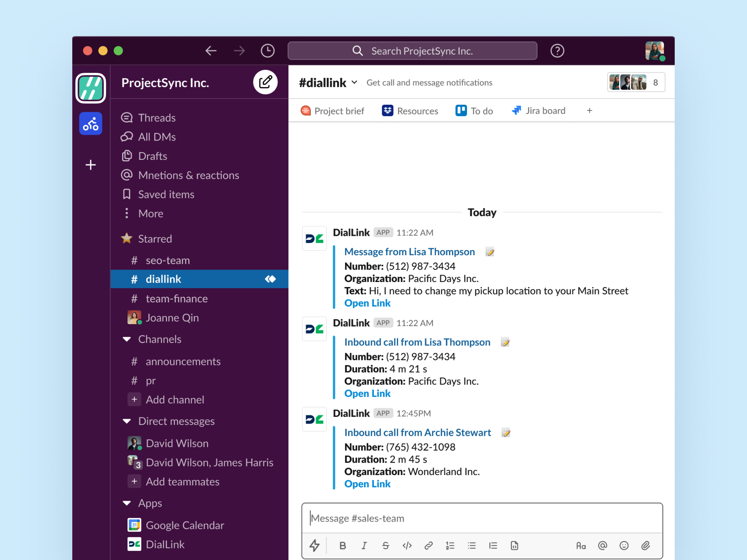Open the Resources tab
Viewport: 747px width, 560px height.
tap(410, 111)
